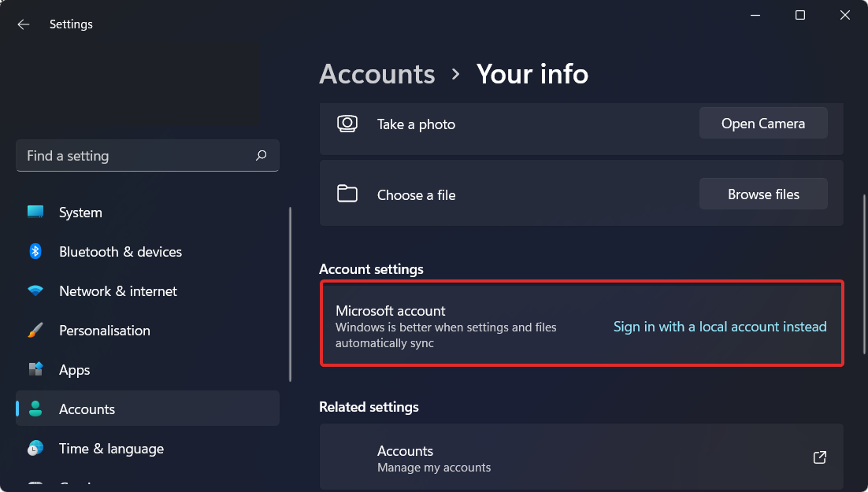Click the folder icon beside Choose a file
The width and height of the screenshot is (868, 492).
pos(347,194)
